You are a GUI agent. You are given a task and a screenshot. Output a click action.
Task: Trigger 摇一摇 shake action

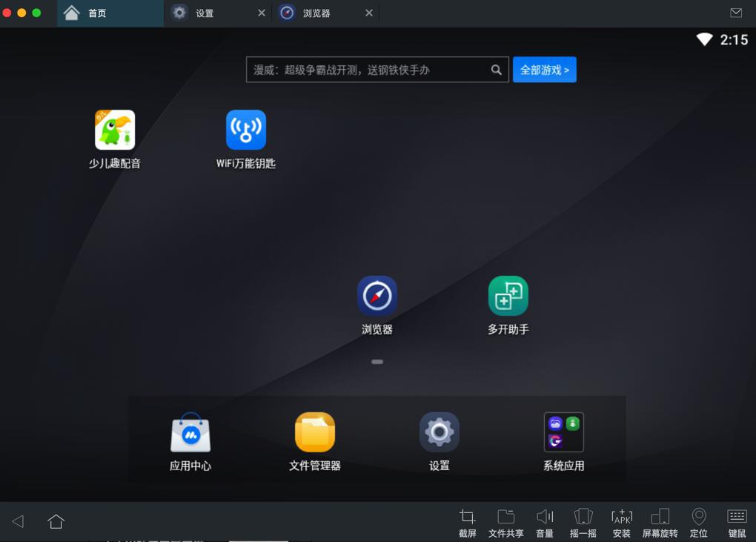(x=583, y=523)
